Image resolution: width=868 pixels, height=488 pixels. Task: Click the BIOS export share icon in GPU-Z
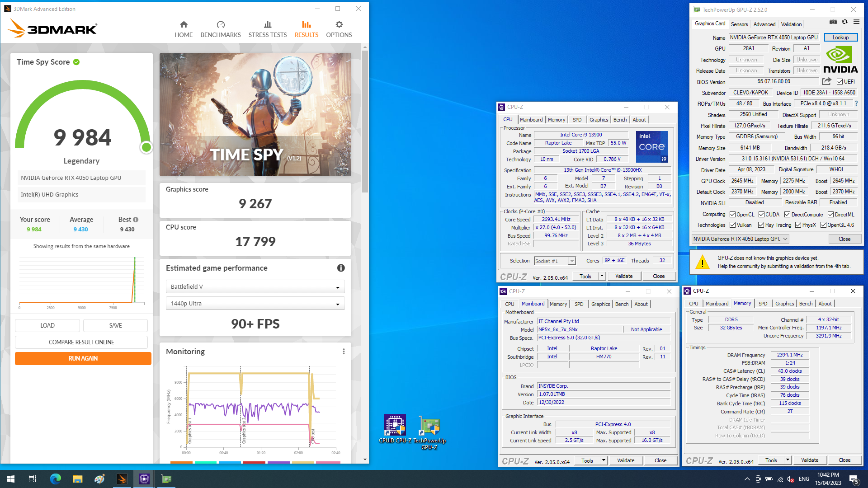(x=826, y=81)
